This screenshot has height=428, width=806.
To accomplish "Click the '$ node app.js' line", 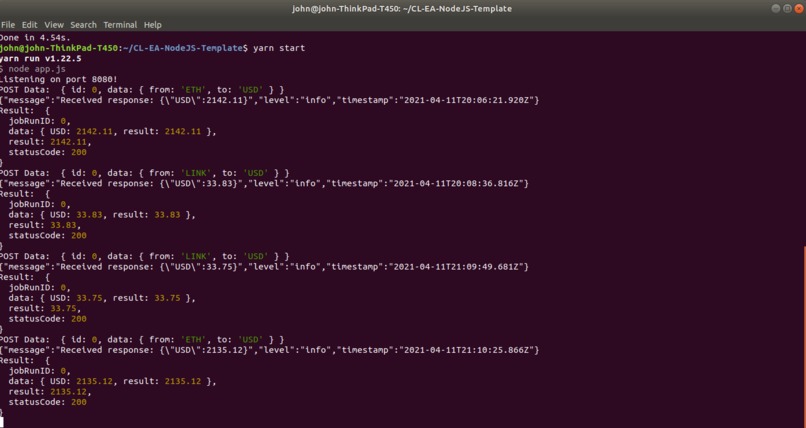I will point(33,69).
